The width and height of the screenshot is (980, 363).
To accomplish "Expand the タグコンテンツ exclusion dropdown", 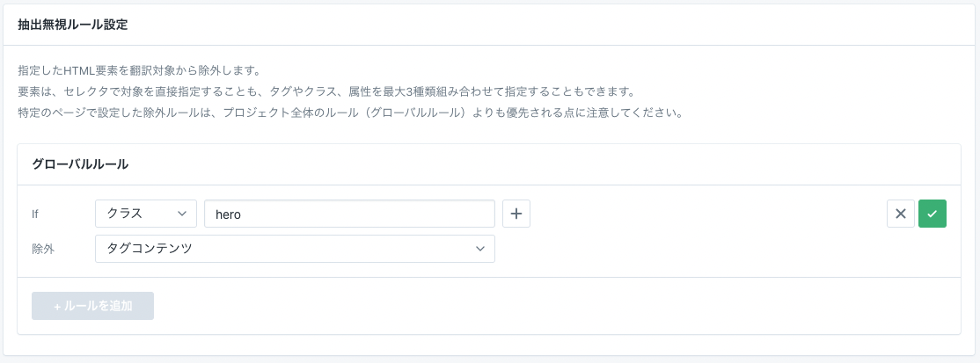I will coord(295,249).
